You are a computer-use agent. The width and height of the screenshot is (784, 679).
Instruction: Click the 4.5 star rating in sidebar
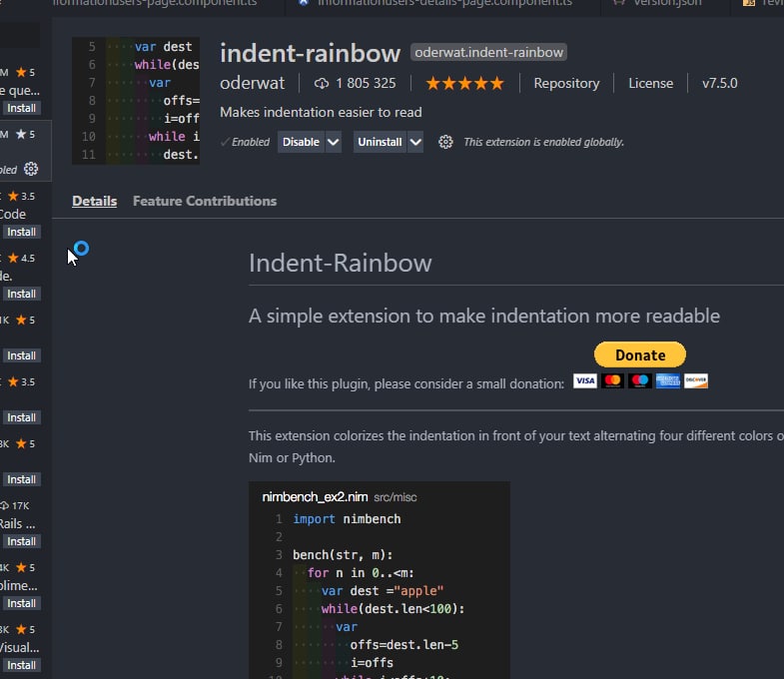click(22, 259)
